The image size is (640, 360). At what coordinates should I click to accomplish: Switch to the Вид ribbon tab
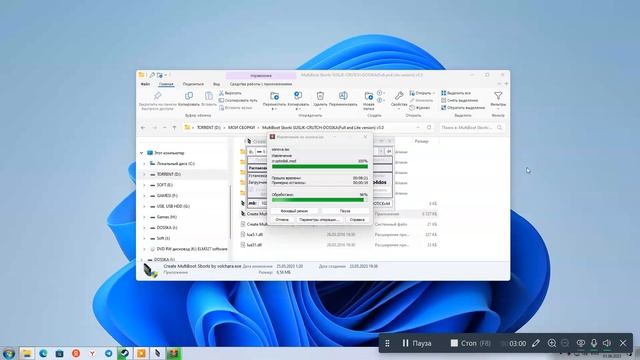(x=216, y=84)
